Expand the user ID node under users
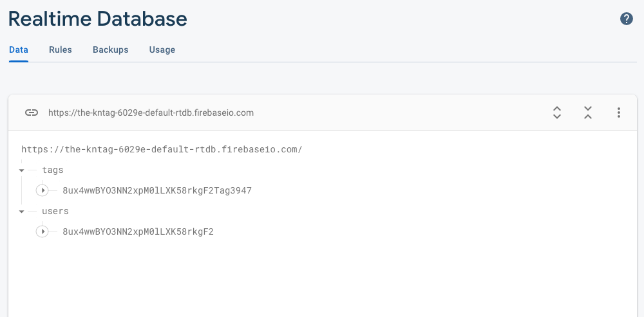644x317 pixels. (x=43, y=231)
